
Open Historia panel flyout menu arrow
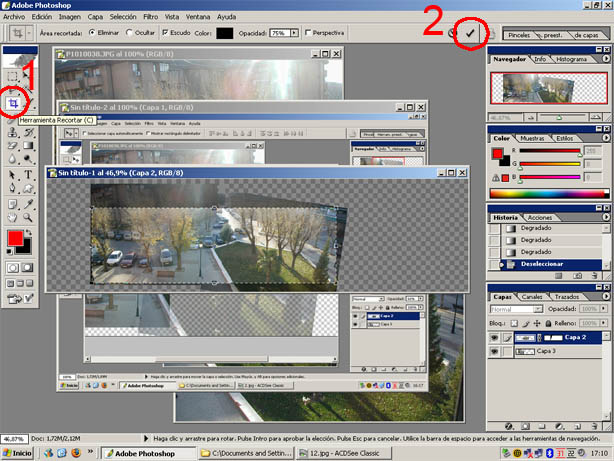click(x=606, y=217)
